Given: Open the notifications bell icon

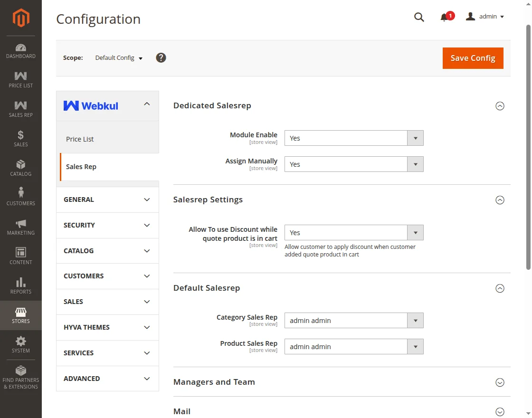Looking at the screenshot, I should pyautogui.click(x=444, y=17).
